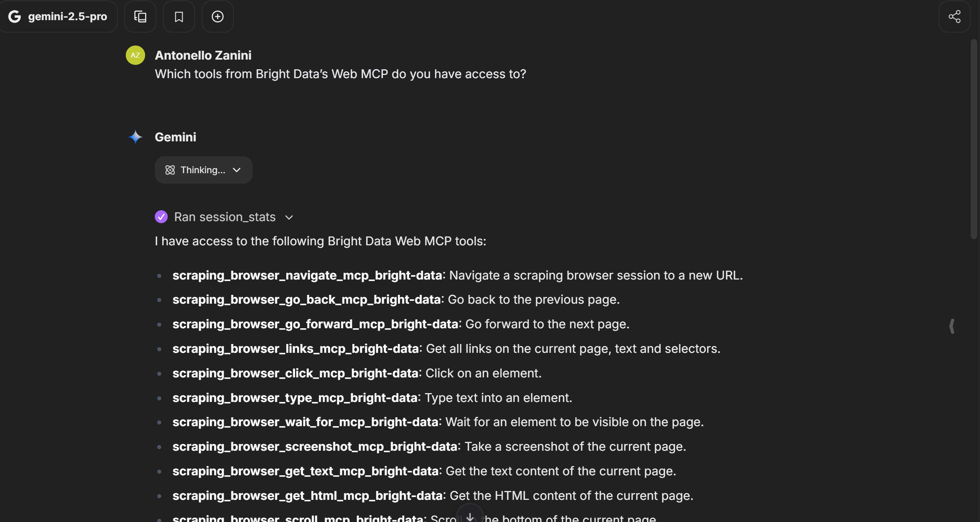The image size is (980, 522).
Task: Click the Gemini sparkle logo
Action: pyautogui.click(x=135, y=137)
